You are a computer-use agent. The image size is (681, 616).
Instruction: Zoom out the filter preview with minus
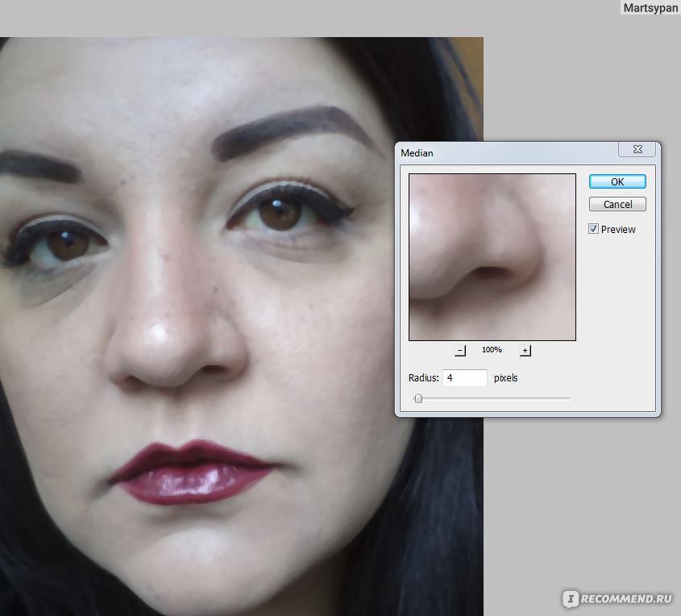tap(460, 350)
